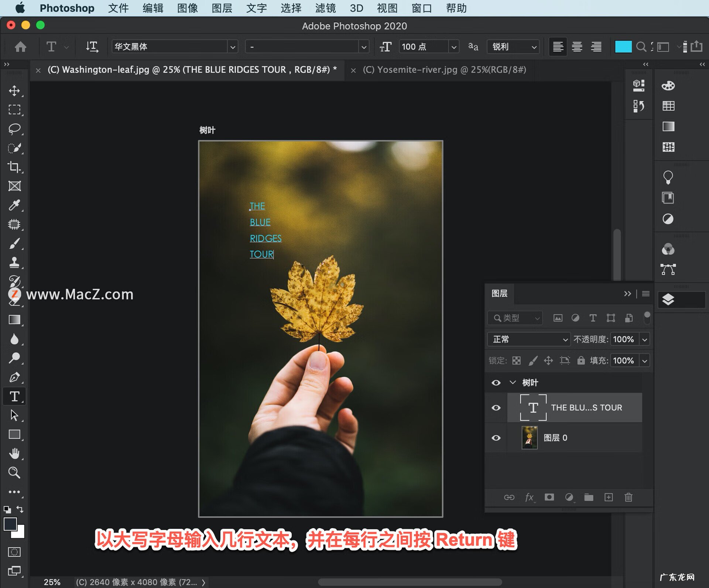Click the delete layer trash icon
Viewport: 709px width, 588px height.
point(629,497)
